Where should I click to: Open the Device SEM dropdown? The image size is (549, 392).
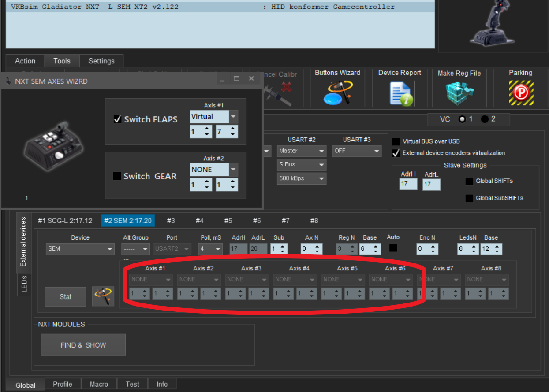80,249
